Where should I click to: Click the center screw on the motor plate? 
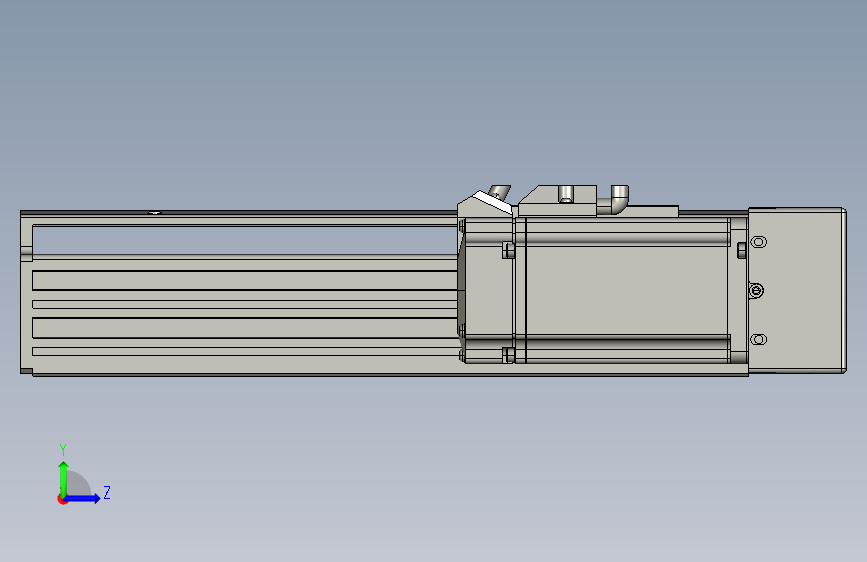click(x=756, y=290)
